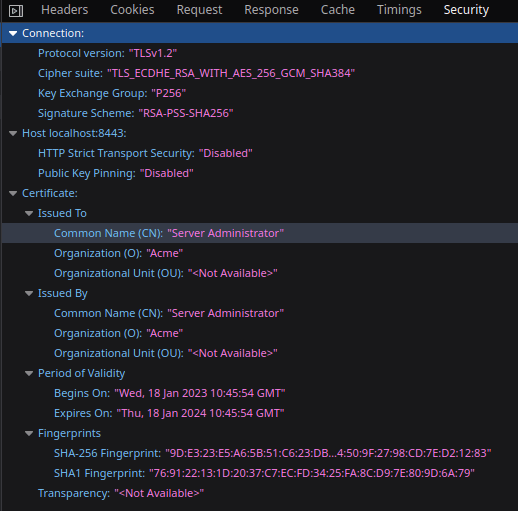Select the SHA-256 Fingerprint row

(x=260, y=453)
